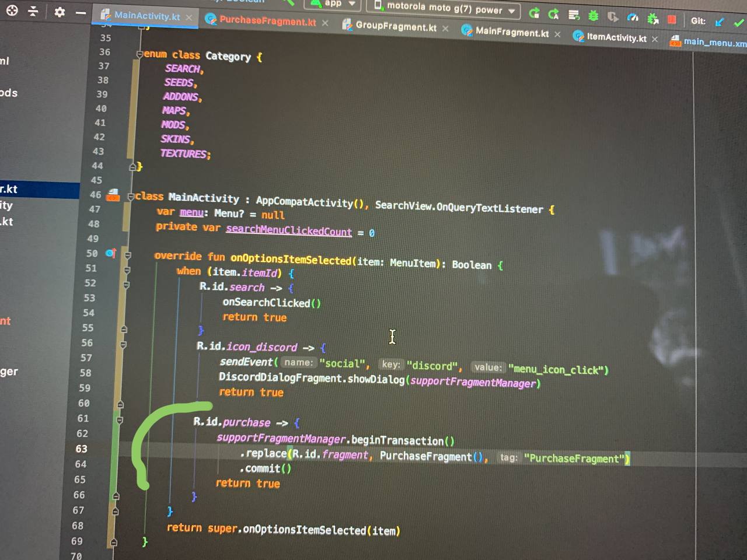Click the "menu_icon_click" string
This screenshot has width=747, height=560.
click(x=557, y=369)
